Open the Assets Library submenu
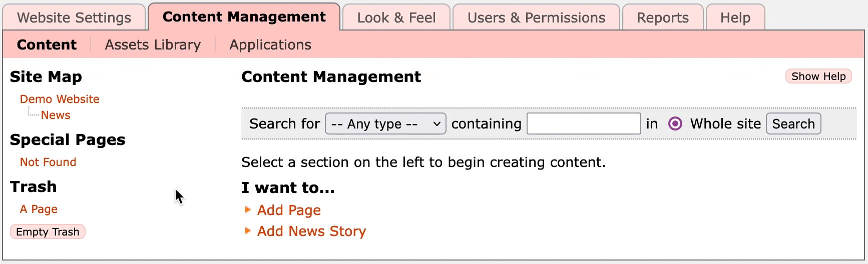Screen dimensions: 868x264 (x=153, y=44)
